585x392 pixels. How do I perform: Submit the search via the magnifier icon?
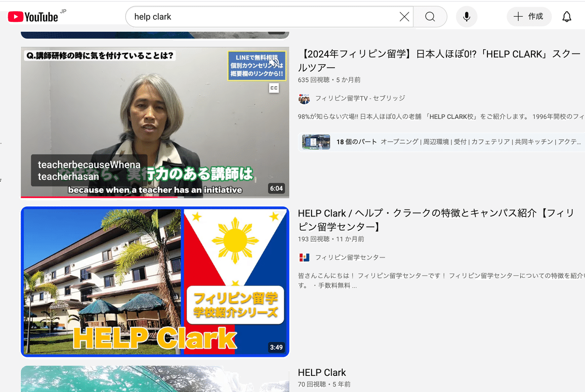coord(430,16)
